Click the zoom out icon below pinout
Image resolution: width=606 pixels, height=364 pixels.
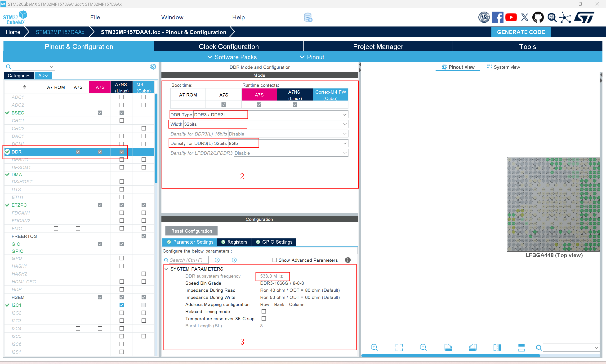pyautogui.click(x=423, y=347)
